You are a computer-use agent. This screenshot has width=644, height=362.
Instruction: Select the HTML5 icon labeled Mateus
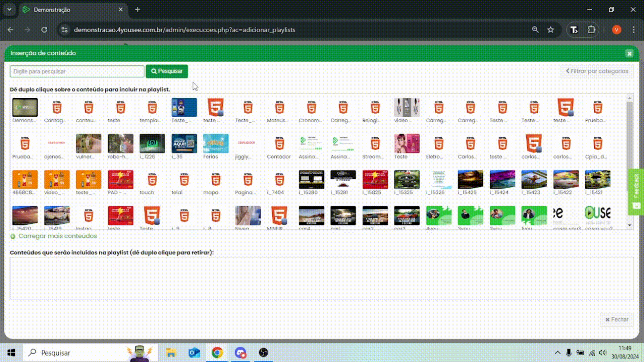pyautogui.click(x=279, y=108)
